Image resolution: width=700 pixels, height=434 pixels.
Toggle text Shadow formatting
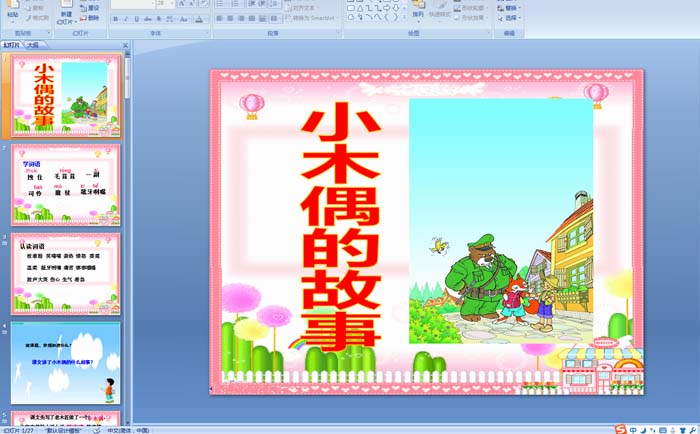click(159, 19)
